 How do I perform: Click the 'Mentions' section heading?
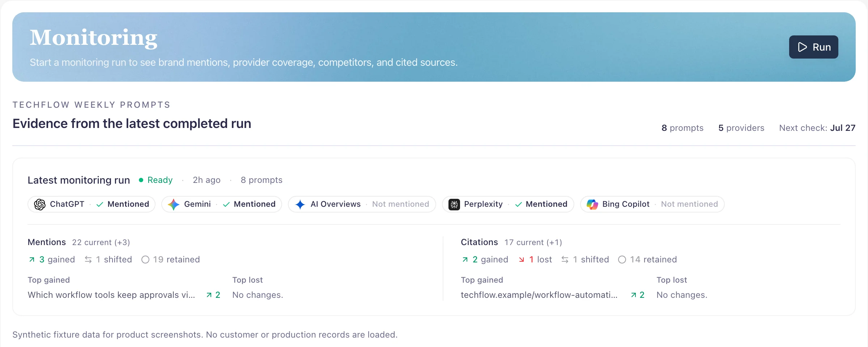click(x=47, y=242)
